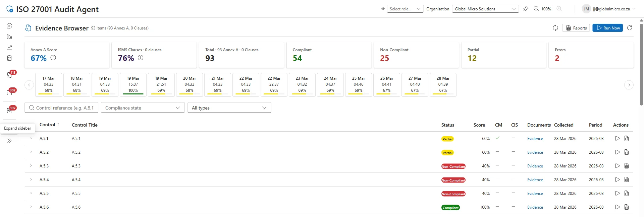
Task: Toggle the eye icon beside Select role
Action: pos(383,9)
